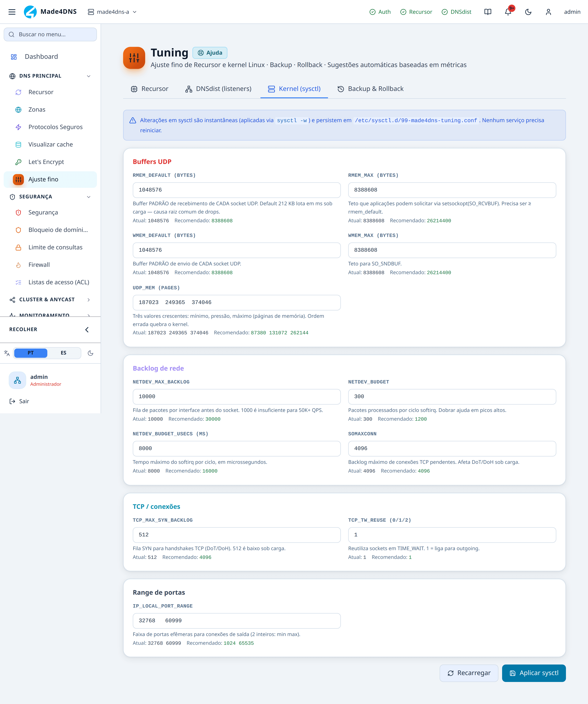Viewport: 588px width, 704px height.
Task: Open Limite de consultas in the sidebar
Action: coord(50,247)
